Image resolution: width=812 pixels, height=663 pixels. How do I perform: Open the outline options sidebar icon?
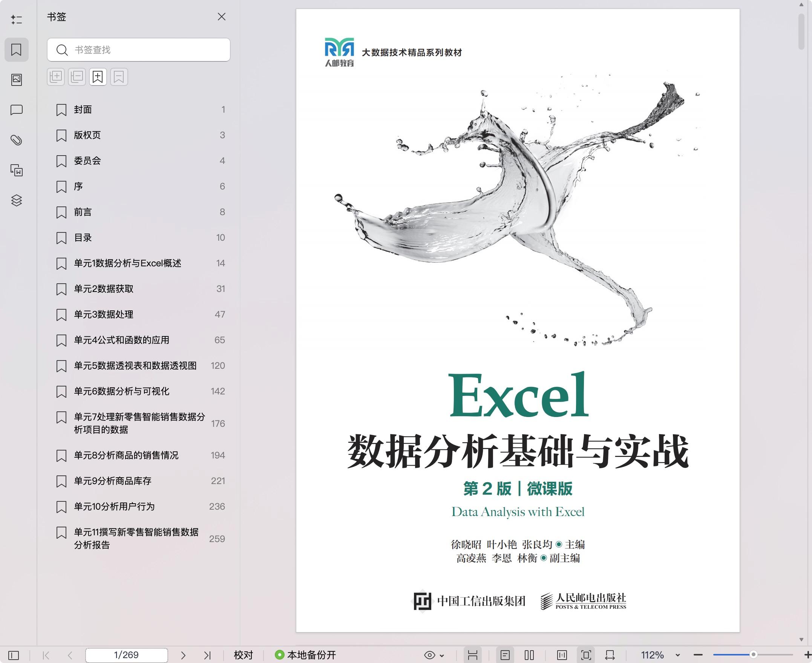coord(17,20)
